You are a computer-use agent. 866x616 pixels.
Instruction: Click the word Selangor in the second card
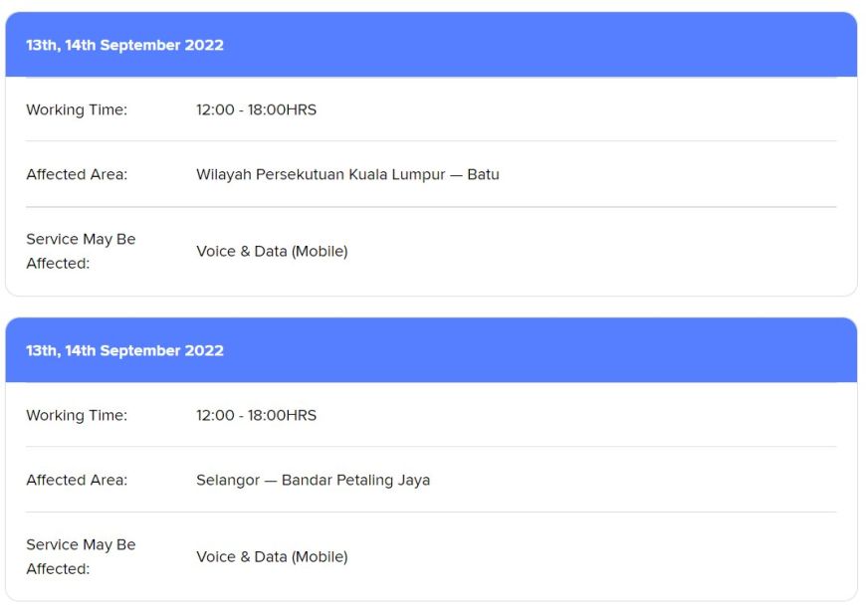tap(226, 480)
